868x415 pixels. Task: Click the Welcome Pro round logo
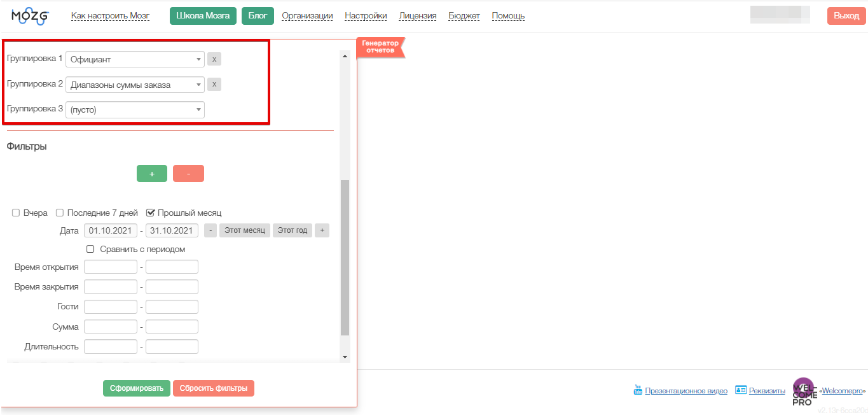coord(804,390)
